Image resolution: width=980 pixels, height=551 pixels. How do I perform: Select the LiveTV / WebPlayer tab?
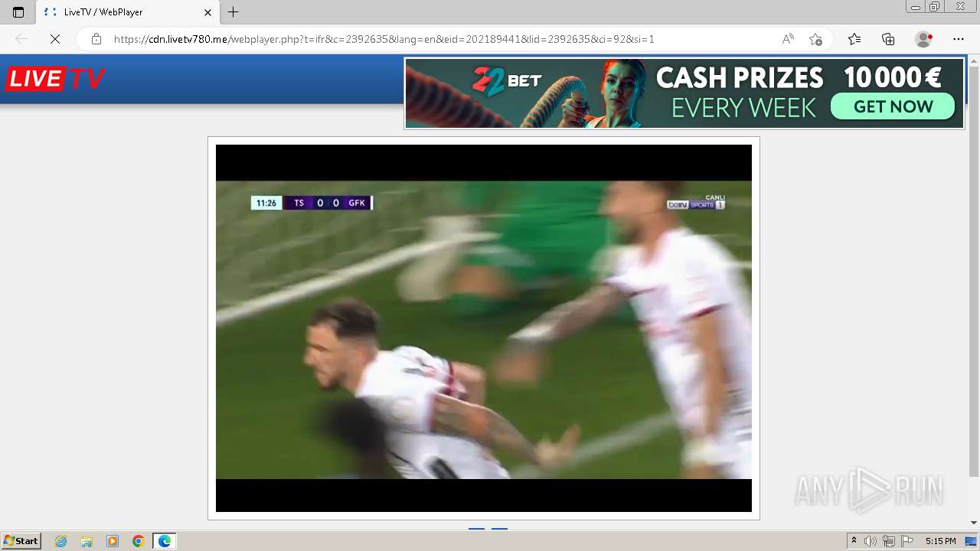pyautogui.click(x=127, y=12)
